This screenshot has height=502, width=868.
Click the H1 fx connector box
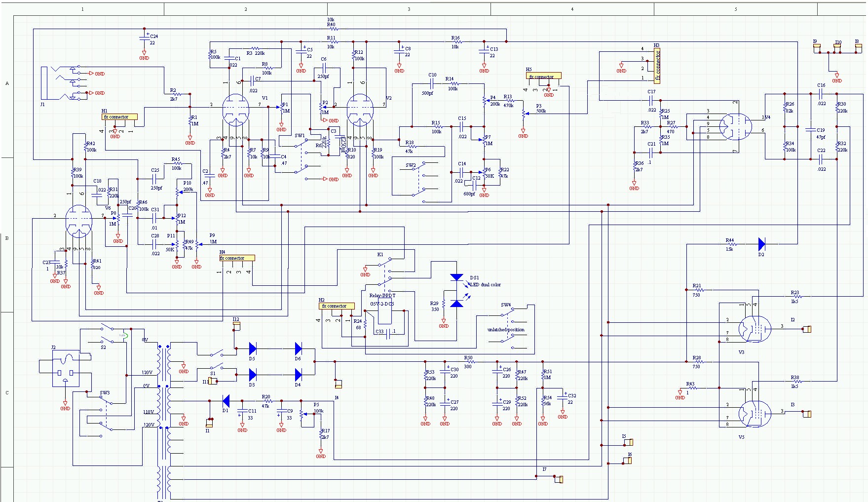tap(119, 117)
